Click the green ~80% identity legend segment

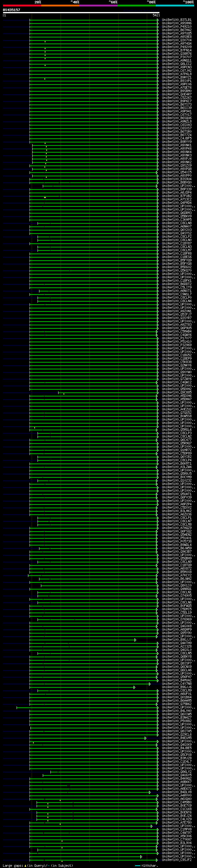[x=137, y=6]
